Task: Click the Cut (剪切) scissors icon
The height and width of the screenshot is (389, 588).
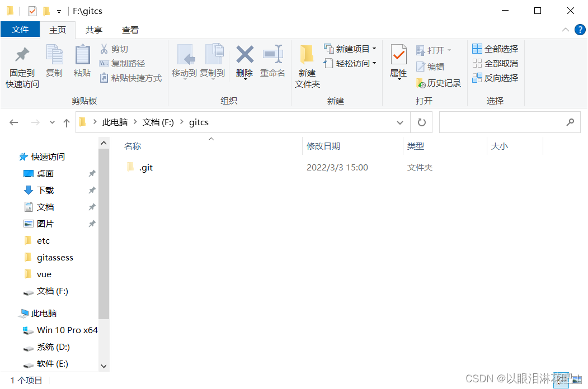Action: (x=104, y=49)
